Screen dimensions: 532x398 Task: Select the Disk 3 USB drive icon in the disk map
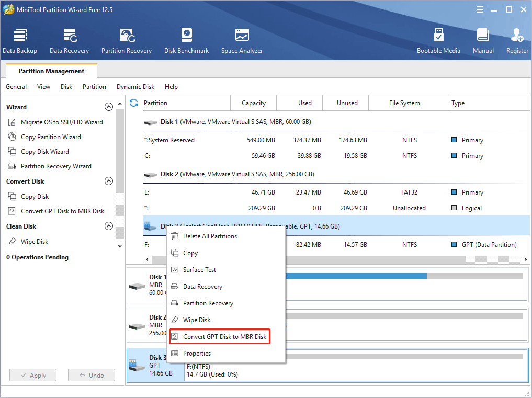coord(137,365)
